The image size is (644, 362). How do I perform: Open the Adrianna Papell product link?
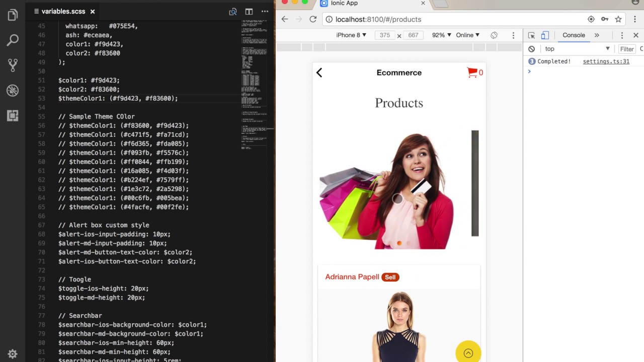tap(352, 277)
